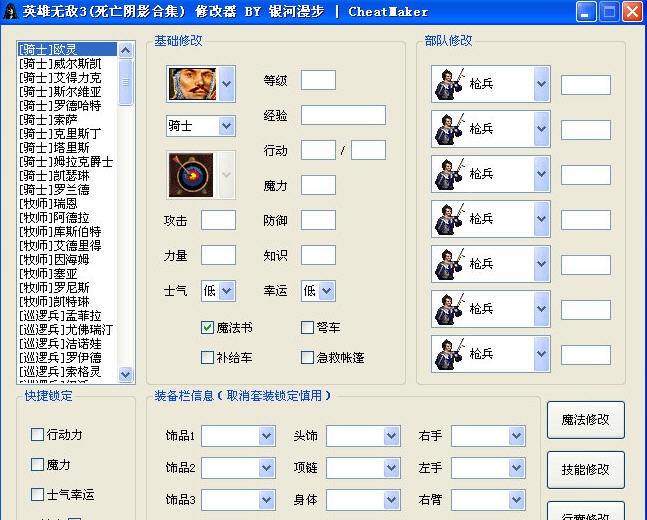
Task: Enable 魔力 quick lock checkbox
Action: pyautogui.click(x=37, y=464)
